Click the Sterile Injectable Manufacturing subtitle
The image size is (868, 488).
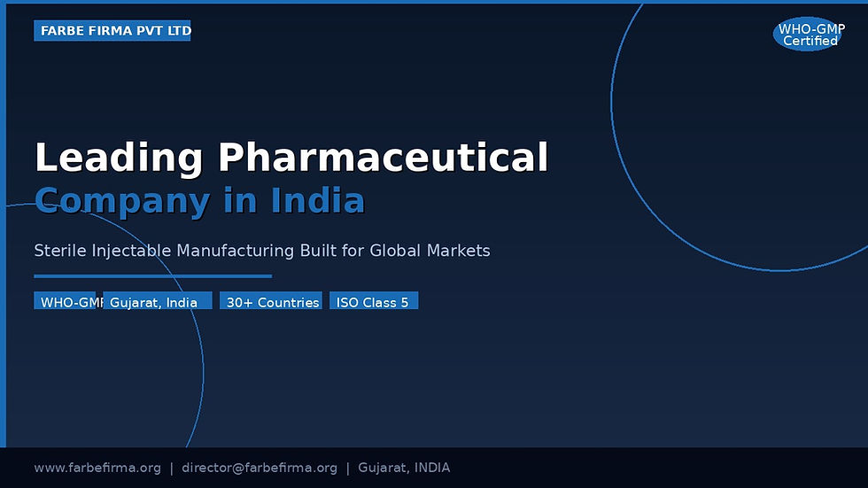[x=262, y=251]
